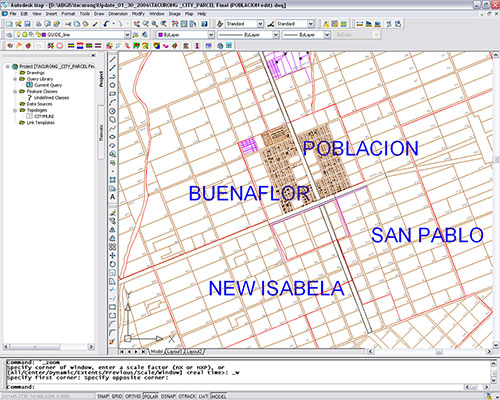The image size is (500, 400).
Task: Toggle OSNAP in status bar
Action: pos(168,396)
